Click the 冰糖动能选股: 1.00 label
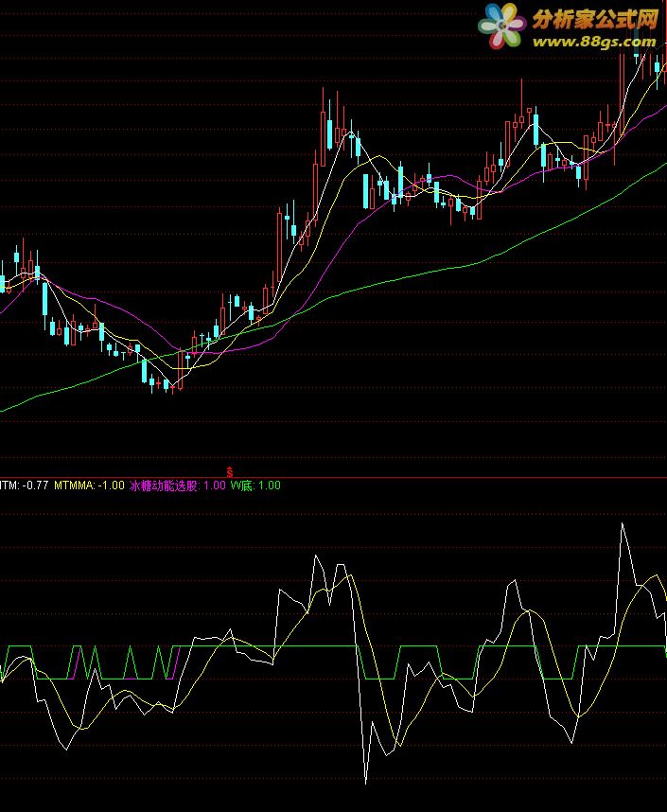The image size is (667, 812). point(177,485)
